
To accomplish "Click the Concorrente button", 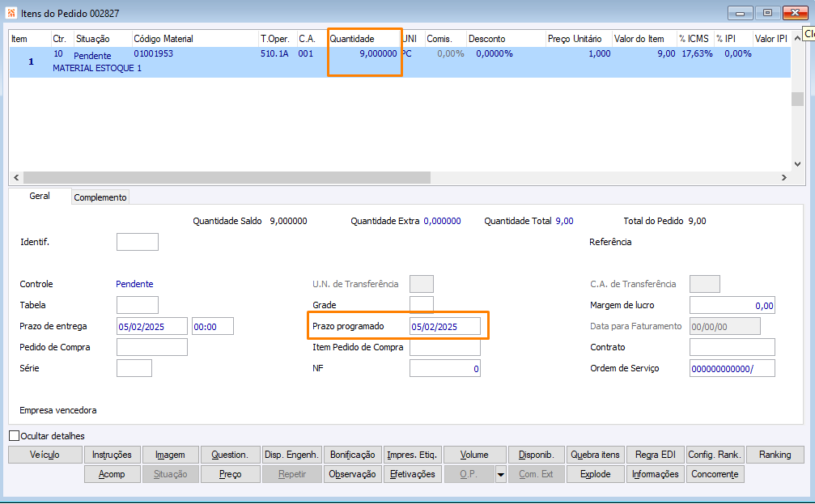I will [x=715, y=474].
